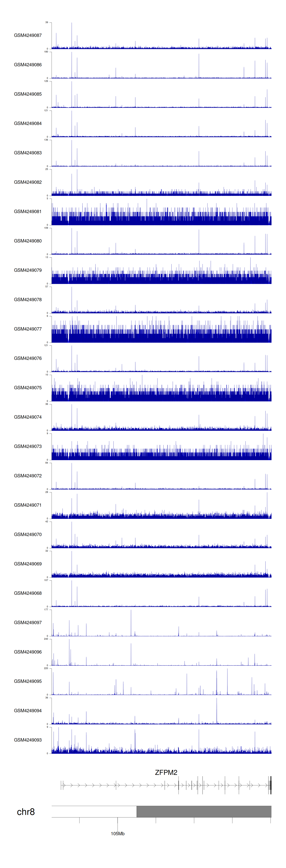Click the GSM4249077 track label
This screenshot has height=868, width=286.
coord(28,329)
